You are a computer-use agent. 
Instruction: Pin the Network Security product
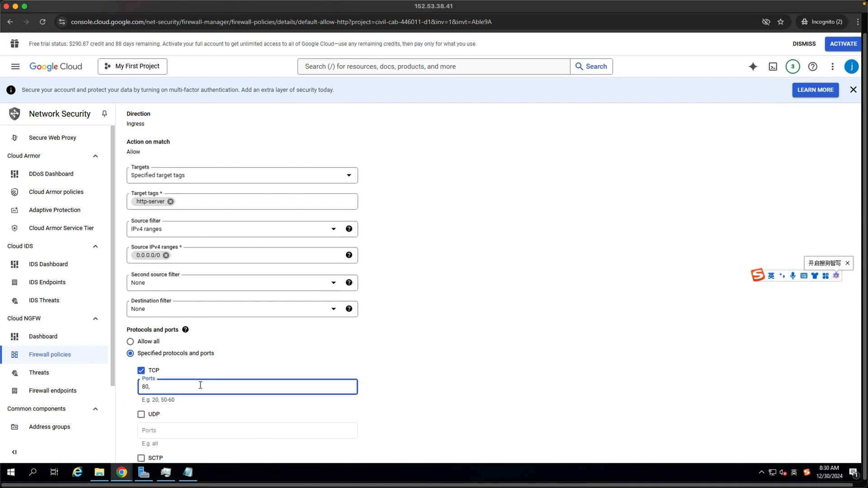[x=104, y=114]
